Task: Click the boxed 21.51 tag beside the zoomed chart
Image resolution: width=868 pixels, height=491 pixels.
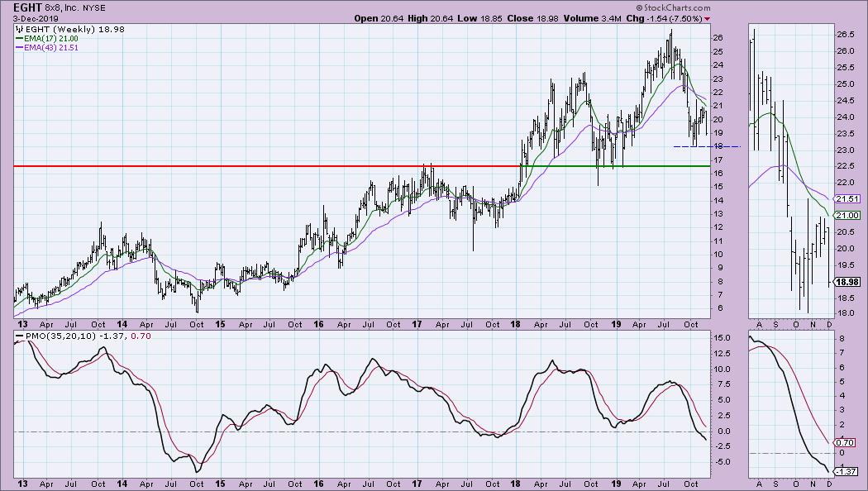Action: coord(847,199)
